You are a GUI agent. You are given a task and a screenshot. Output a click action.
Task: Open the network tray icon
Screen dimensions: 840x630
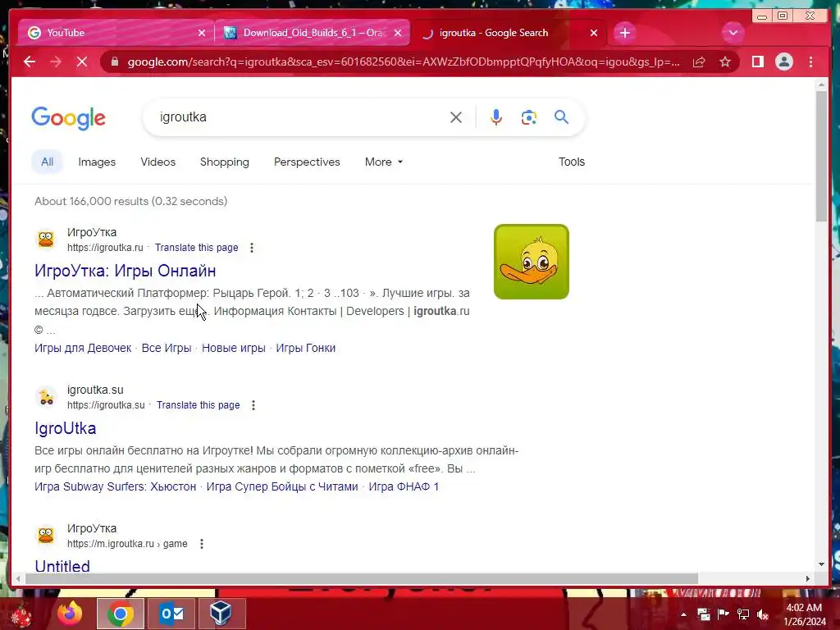coord(743,614)
